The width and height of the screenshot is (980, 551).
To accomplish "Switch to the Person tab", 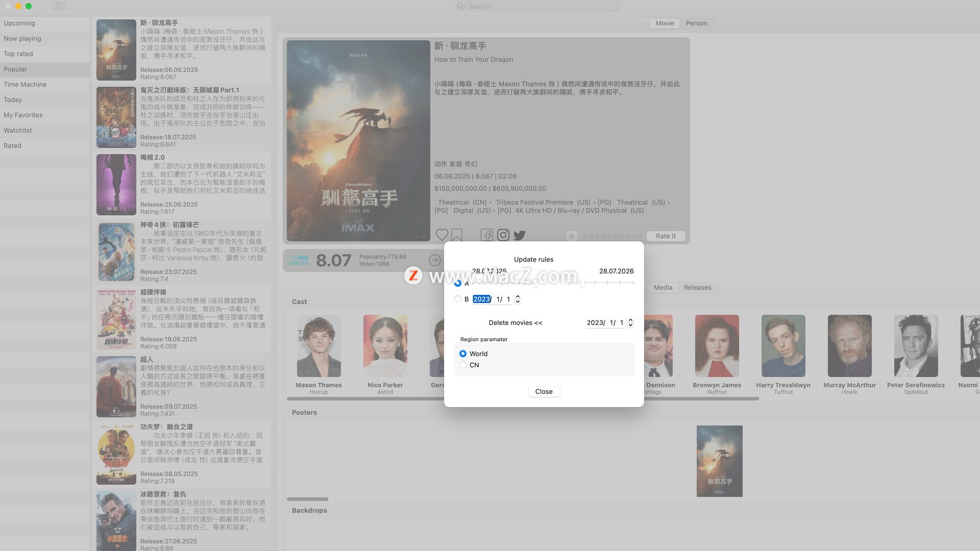I will (696, 23).
